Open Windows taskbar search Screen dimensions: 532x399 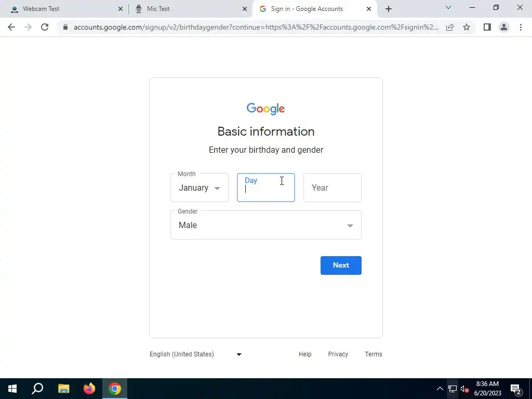(37, 389)
